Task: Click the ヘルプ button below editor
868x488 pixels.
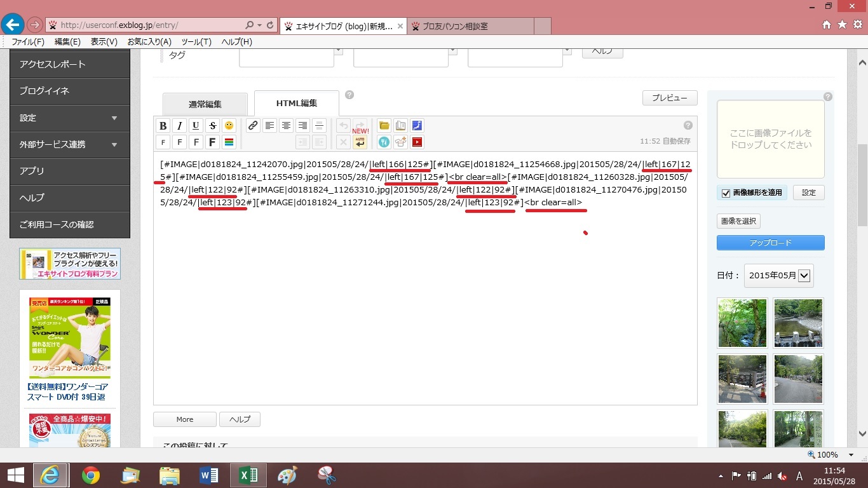Action: (240, 419)
